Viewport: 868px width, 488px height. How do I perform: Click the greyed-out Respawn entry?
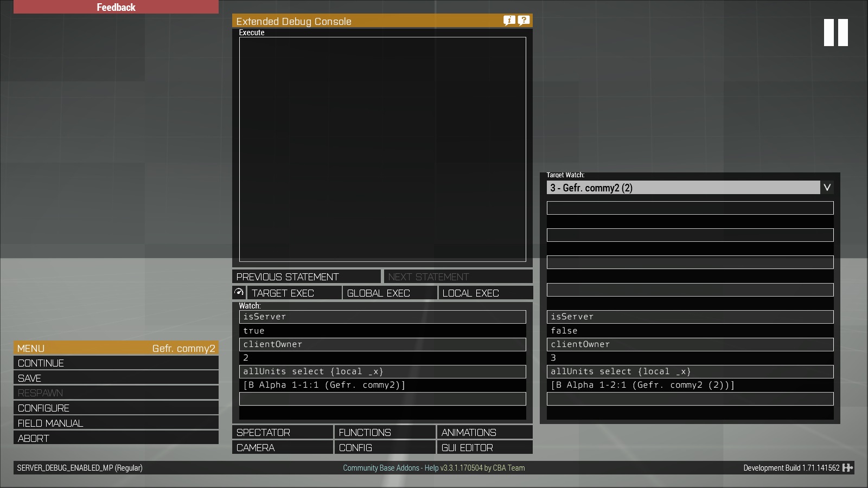tap(116, 393)
